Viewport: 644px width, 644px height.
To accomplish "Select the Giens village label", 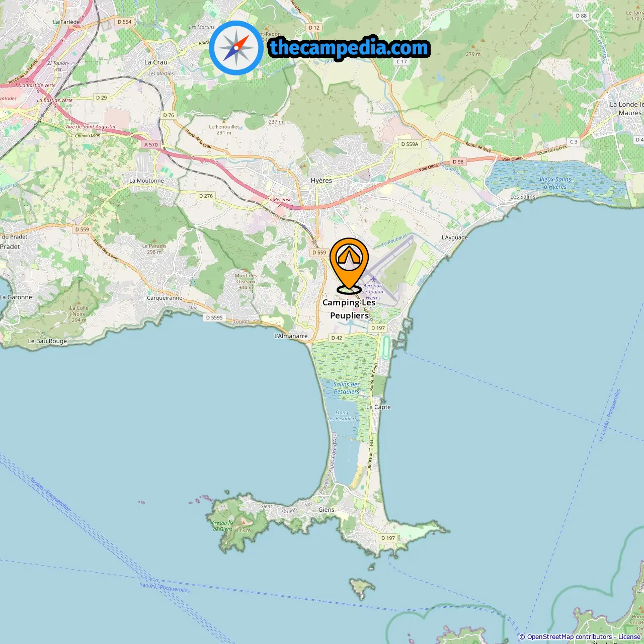I will pyautogui.click(x=326, y=510).
